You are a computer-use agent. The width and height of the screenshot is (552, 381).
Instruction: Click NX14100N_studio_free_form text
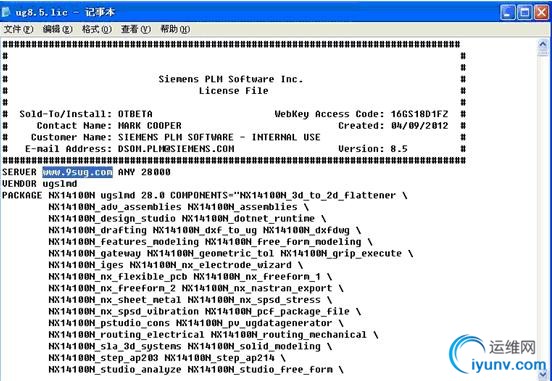(x=260, y=370)
